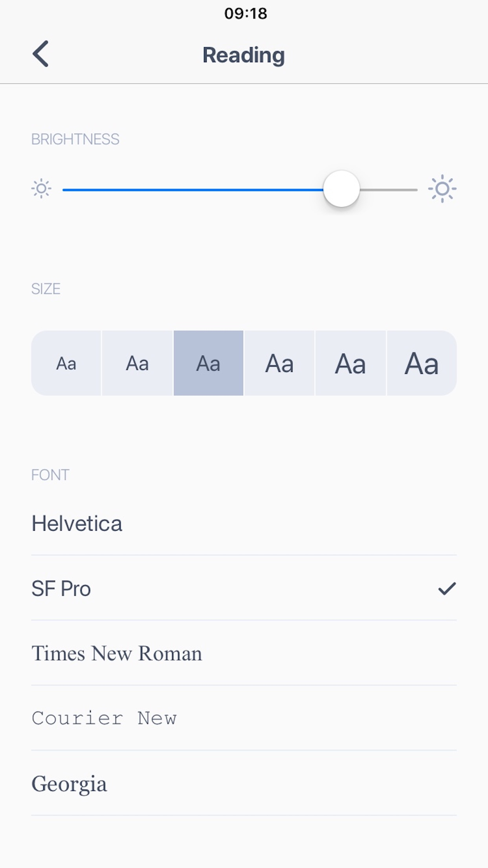
Task: Select the fourth Aa text size option
Action: click(x=280, y=363)
